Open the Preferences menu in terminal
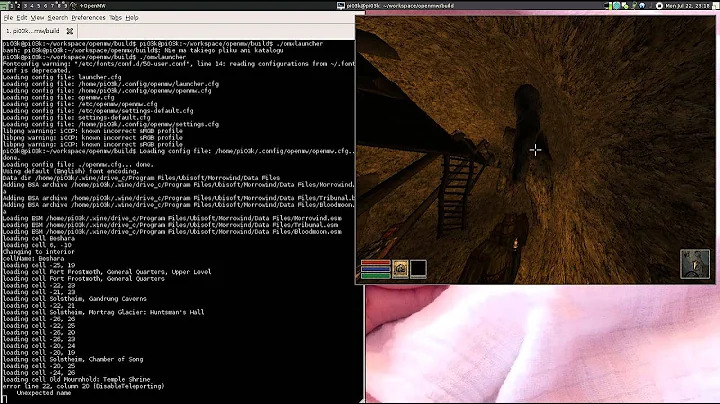 pos(88,17)
